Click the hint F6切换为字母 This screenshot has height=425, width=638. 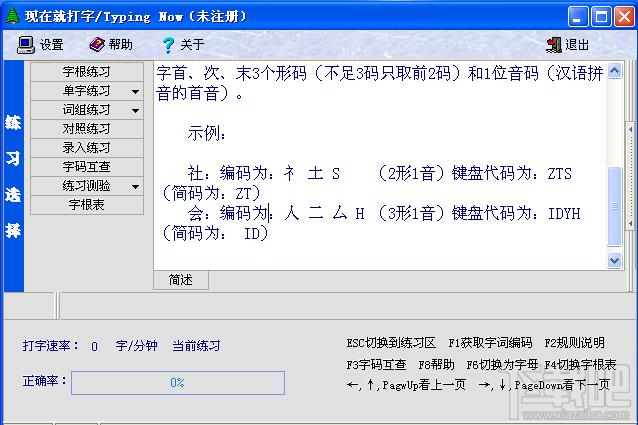502,364
